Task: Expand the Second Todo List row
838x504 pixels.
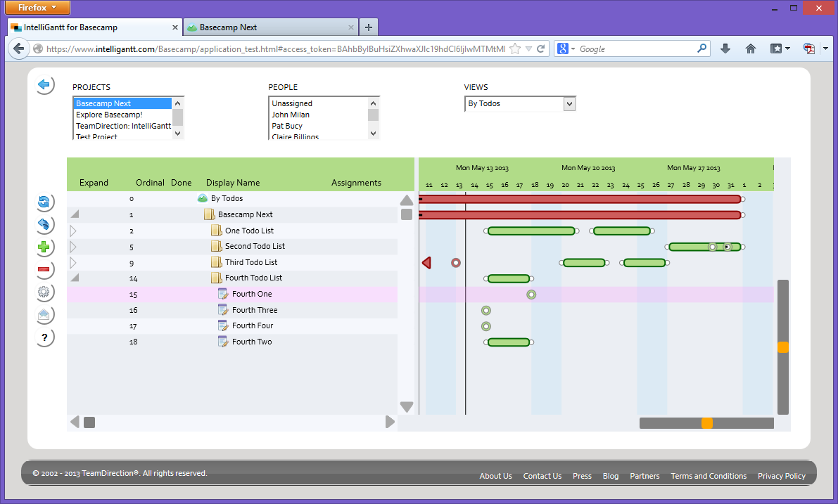Action: tap(73, 247)
